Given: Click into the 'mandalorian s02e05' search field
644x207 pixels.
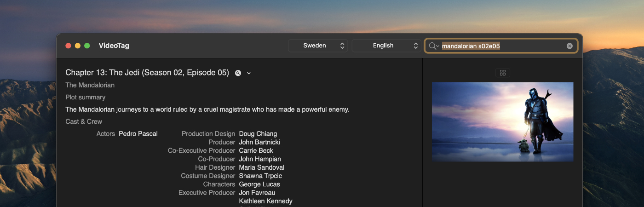Looking at the screenshot, I should point(501,46).
